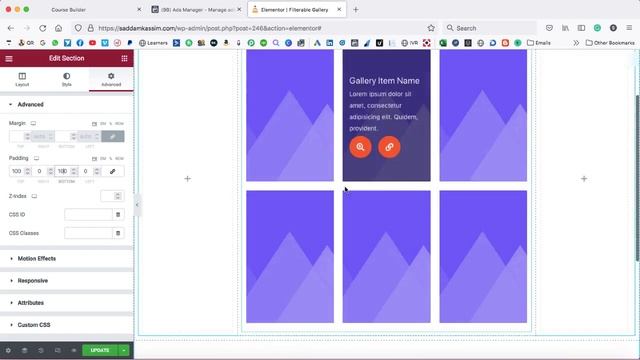Open the browser library icon
Viewport: 640px width, 360px height.
point(565,28)
